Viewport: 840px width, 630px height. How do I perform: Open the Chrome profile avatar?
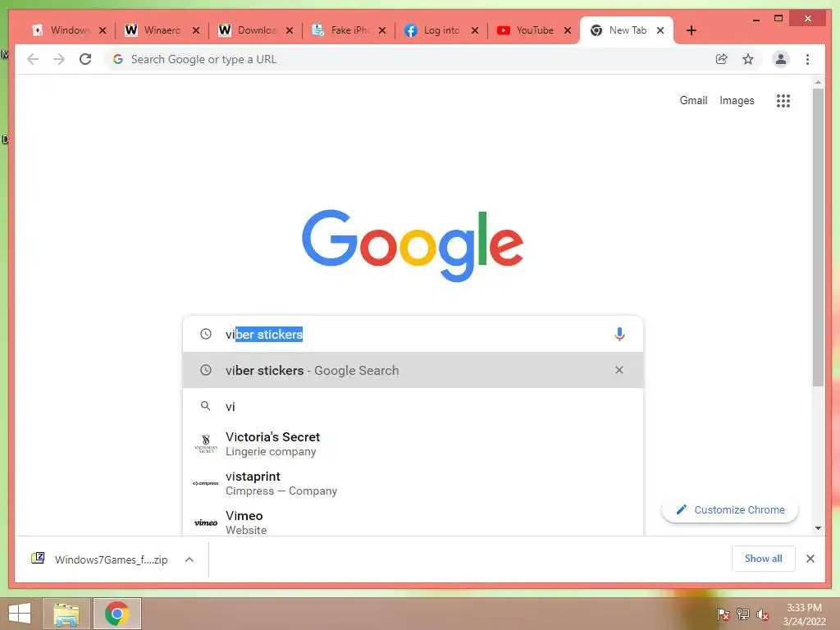[x=781, y=59]
